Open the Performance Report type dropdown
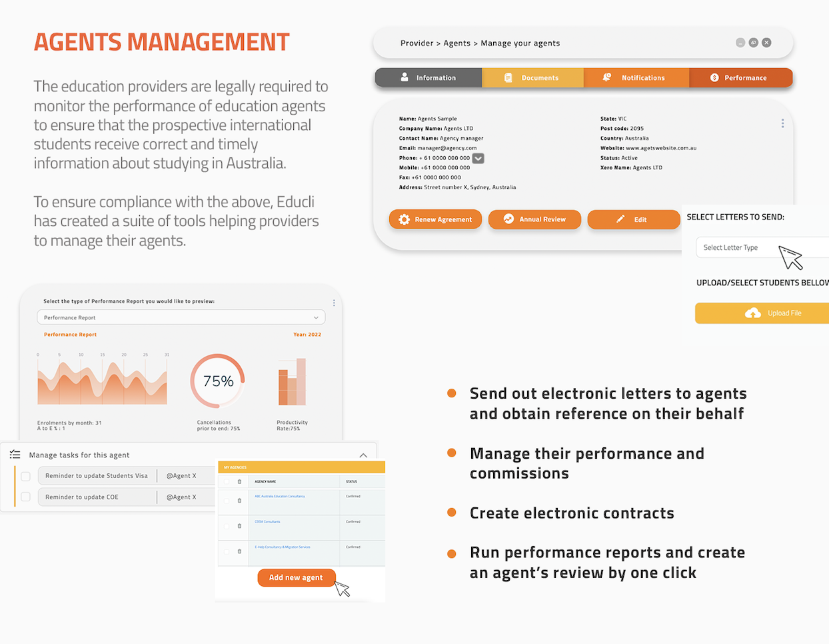 point(181,318)
